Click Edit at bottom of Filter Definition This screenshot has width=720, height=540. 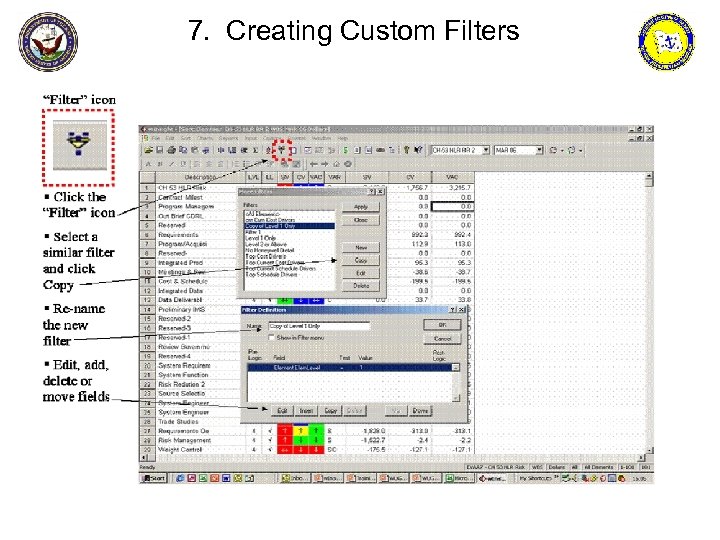click(x=282, y=411)
